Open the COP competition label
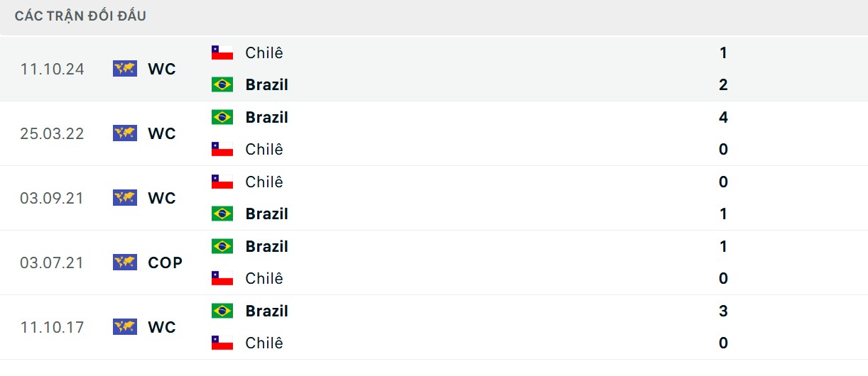This screenshot has width=868, height=376. [x=166, y=262]
